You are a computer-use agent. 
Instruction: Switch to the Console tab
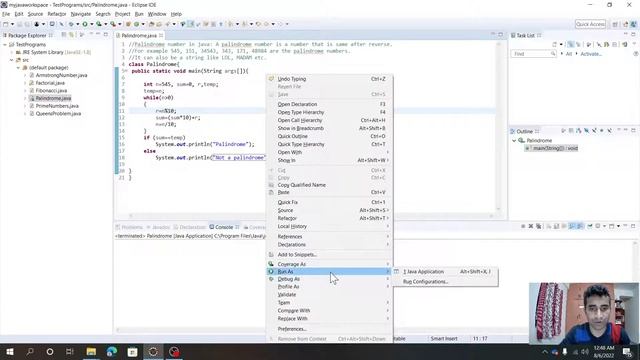[224, 227]
